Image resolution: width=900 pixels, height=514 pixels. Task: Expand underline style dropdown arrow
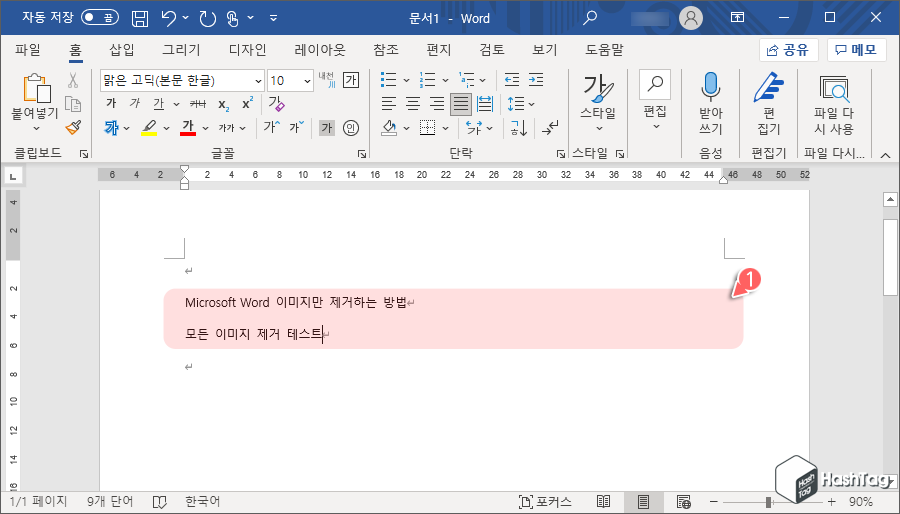(176, 104)
